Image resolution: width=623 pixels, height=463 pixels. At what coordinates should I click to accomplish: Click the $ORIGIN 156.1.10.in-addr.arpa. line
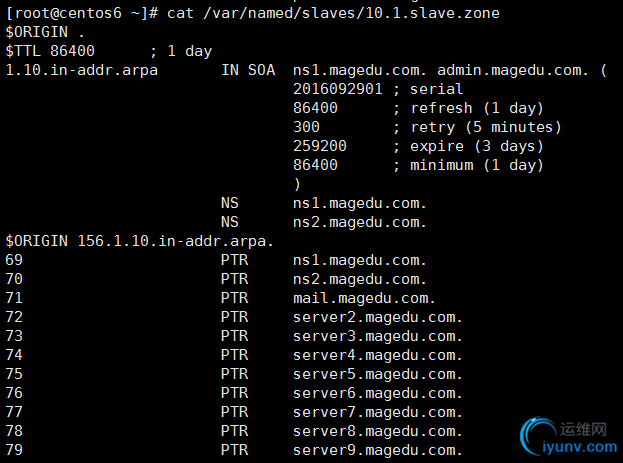[139, 241]
